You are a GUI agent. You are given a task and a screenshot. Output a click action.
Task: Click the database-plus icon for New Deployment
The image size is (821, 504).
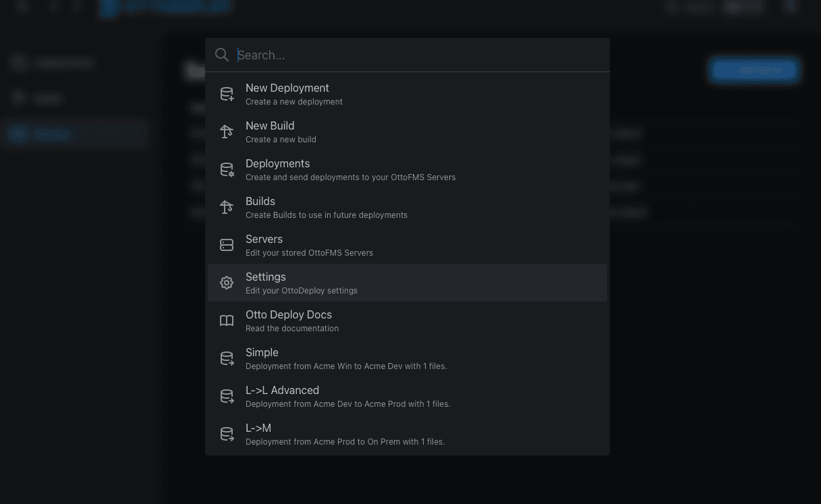pyautogui.click(x=227, y=94)
